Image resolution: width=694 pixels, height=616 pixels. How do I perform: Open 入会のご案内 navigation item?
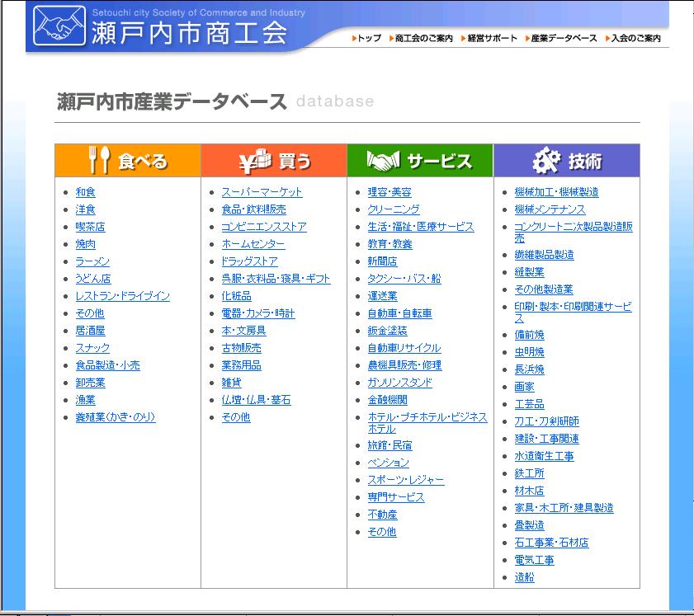[635, 38]
